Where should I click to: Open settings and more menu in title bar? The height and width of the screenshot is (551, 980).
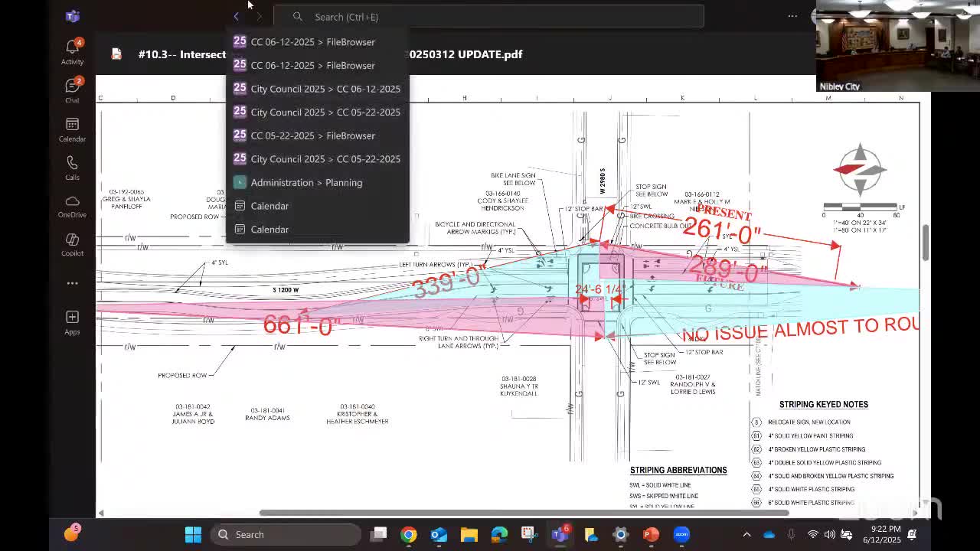click(x=792, y=16)
